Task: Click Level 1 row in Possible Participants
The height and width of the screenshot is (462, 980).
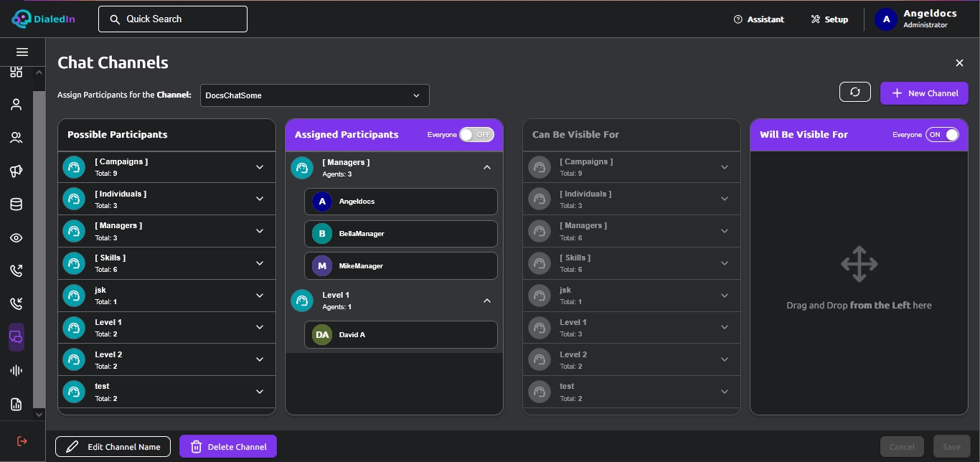Action: tap(167, 328)
